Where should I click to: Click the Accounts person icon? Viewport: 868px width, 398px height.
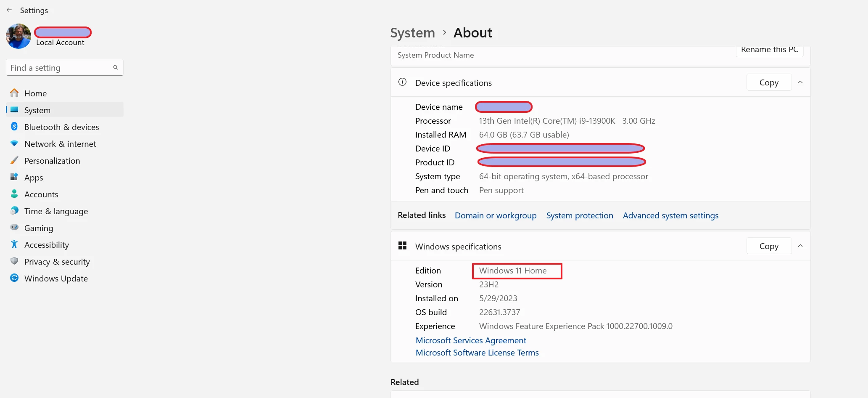(x=14, y=194)
